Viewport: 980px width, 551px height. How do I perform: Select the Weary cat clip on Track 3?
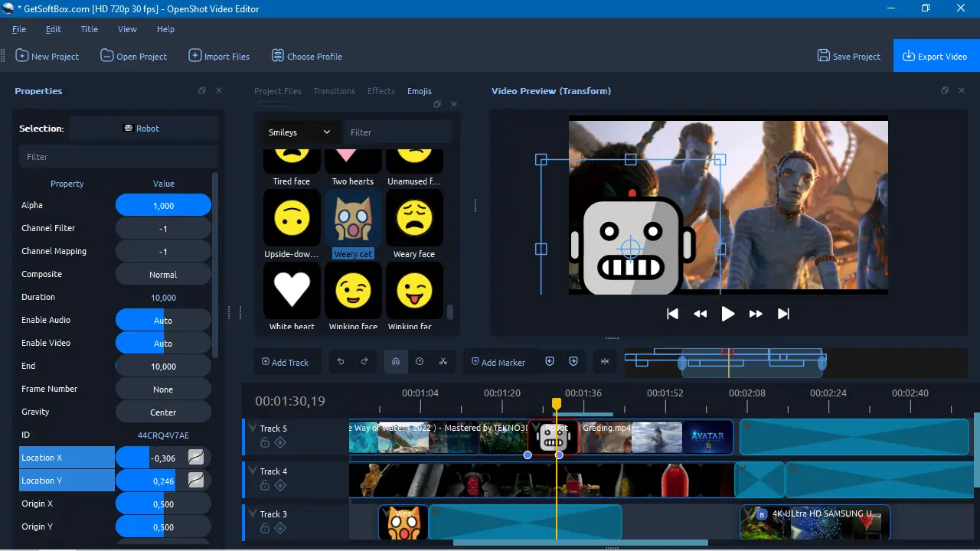pyautogui.click(x=403, y=523)
